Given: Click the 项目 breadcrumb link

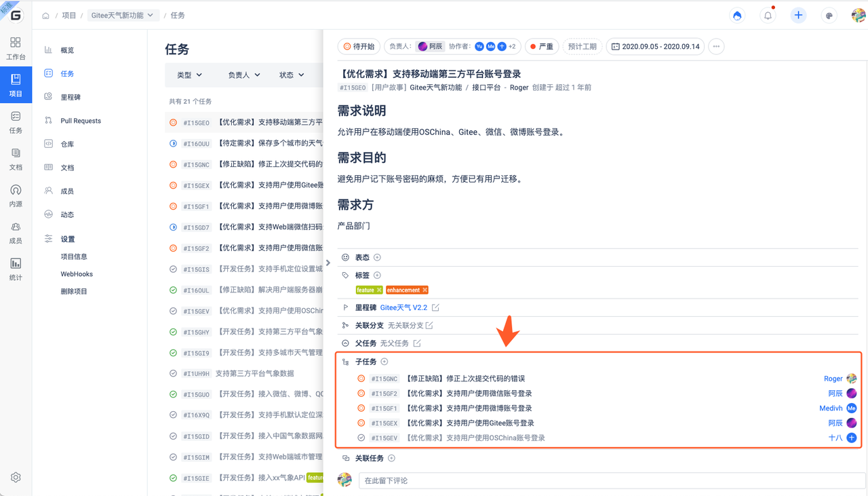Looking at the screenshot, I should coord(69,16).
